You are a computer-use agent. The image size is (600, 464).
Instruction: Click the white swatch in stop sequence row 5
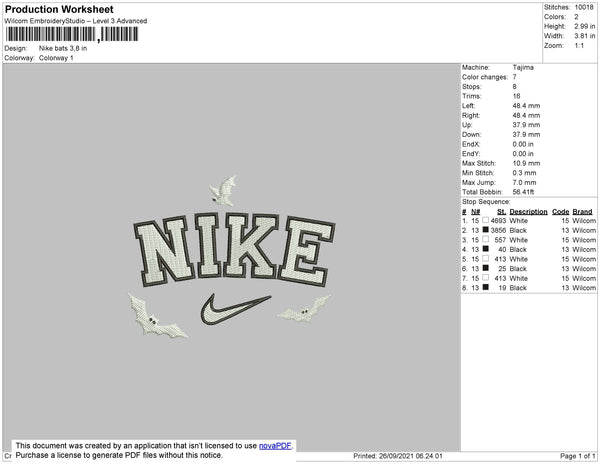[486, 258]
